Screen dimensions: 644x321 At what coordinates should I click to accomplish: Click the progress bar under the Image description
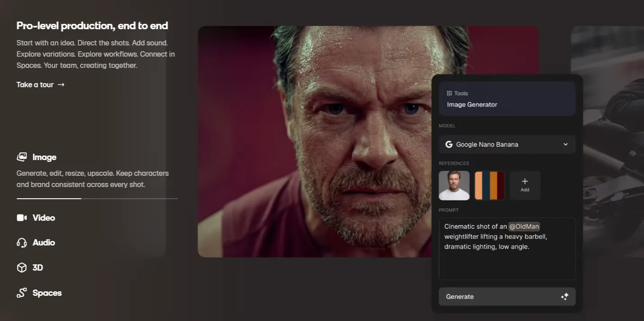point(97,198)
